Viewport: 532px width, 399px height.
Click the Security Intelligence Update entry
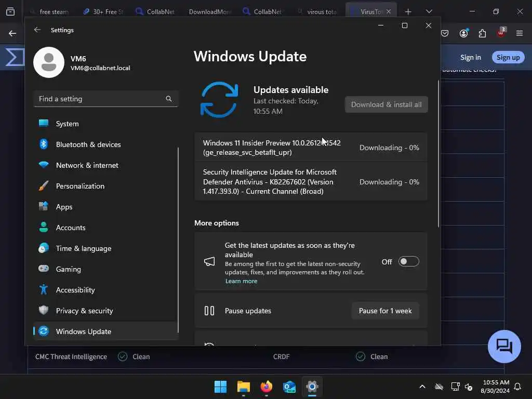[311, 181]
